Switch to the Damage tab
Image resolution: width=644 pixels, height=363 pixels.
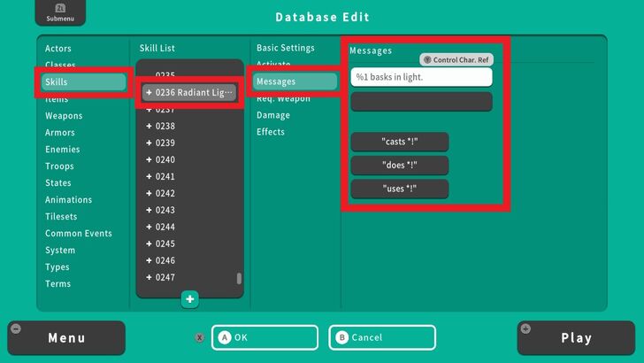[273, 115]
